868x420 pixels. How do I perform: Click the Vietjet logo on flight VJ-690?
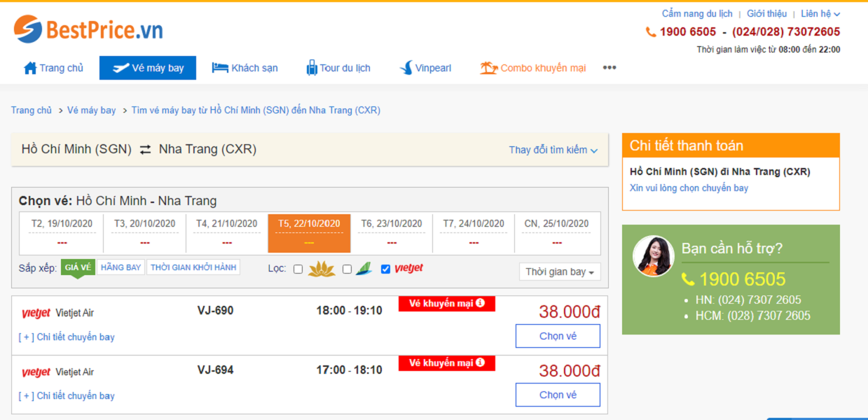36,314
